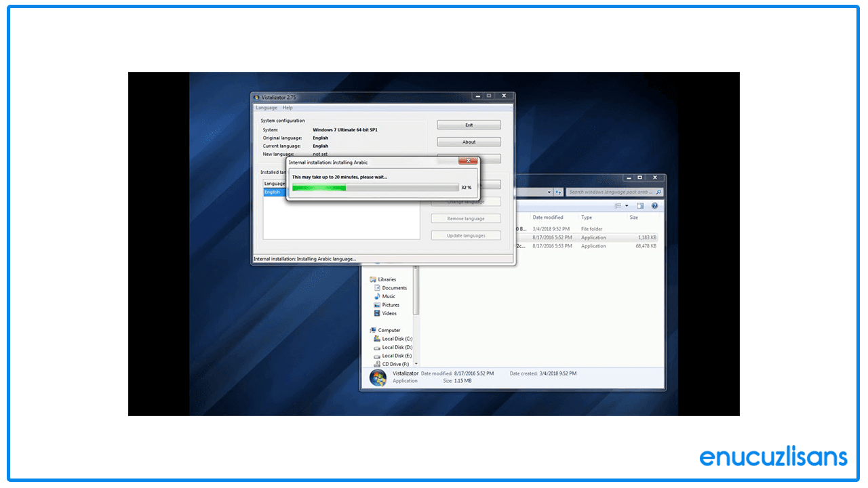Click the Videos library icon
Screen dimensions: 868x488
(377, 313)
